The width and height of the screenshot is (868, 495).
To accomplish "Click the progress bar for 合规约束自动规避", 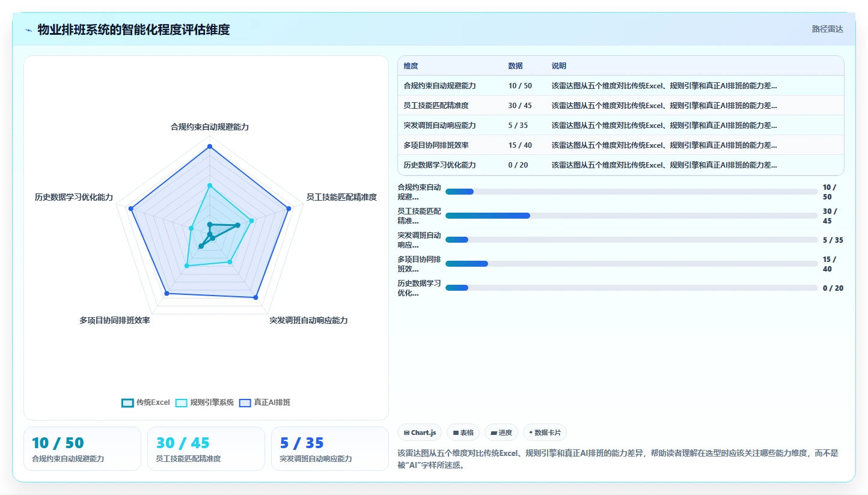I will point(632,192).
